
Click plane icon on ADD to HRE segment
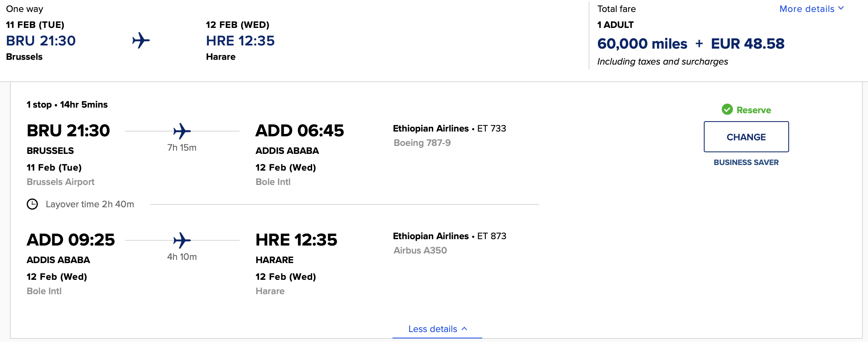tap(182, 240)
